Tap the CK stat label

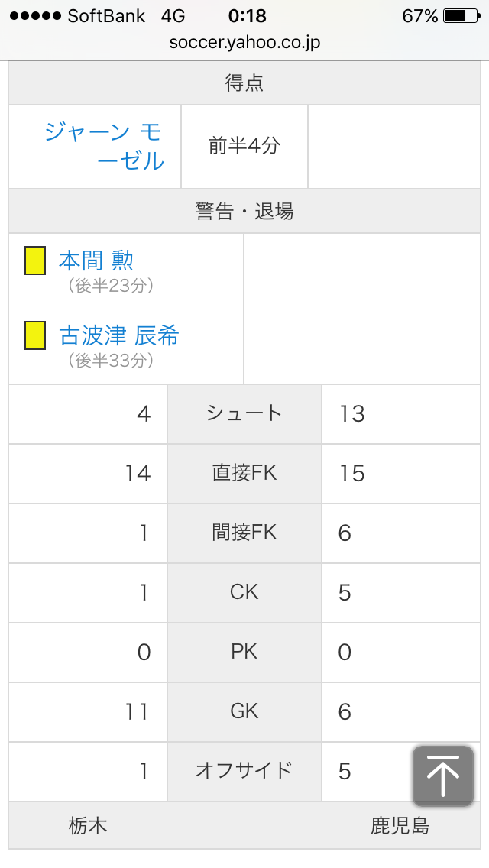[x=244, y=592]
